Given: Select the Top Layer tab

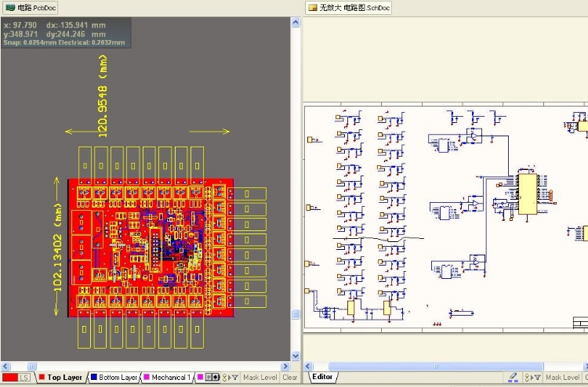Looking at the screenshot, I should tap(61, 378).
